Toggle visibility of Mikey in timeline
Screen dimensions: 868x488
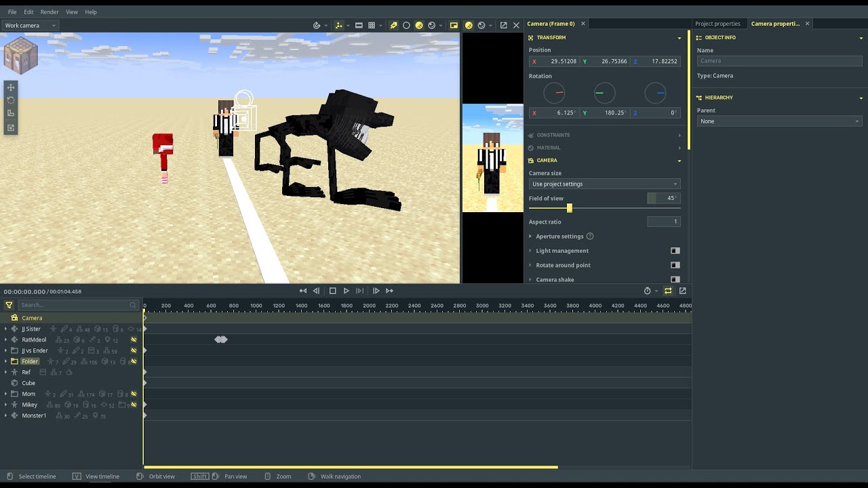point(134,405)
